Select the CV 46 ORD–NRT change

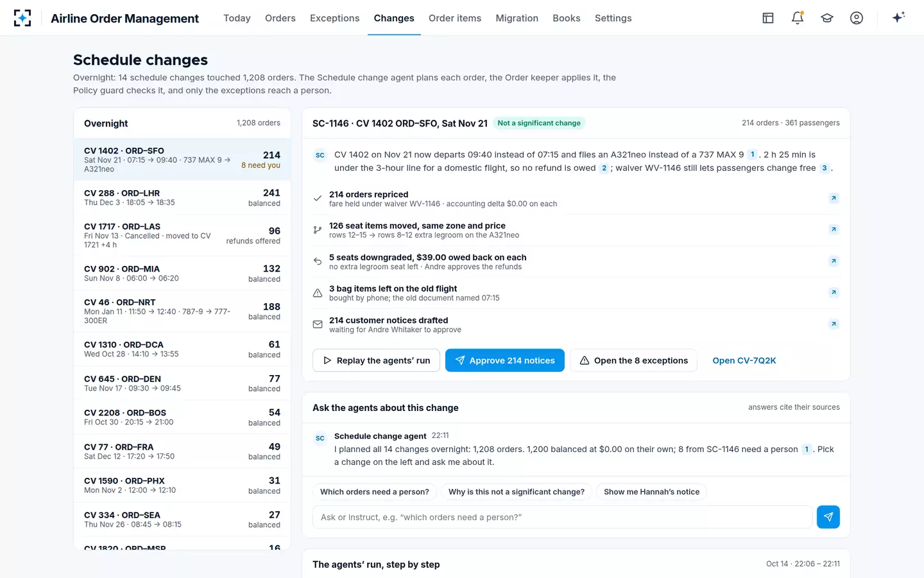tap(182, 311)
